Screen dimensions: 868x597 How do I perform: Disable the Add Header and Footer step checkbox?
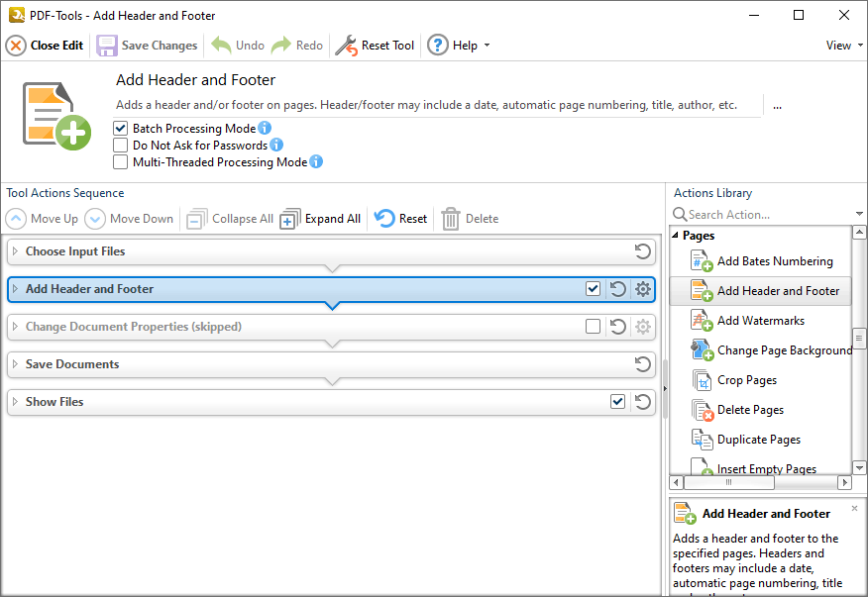point(593,289)
